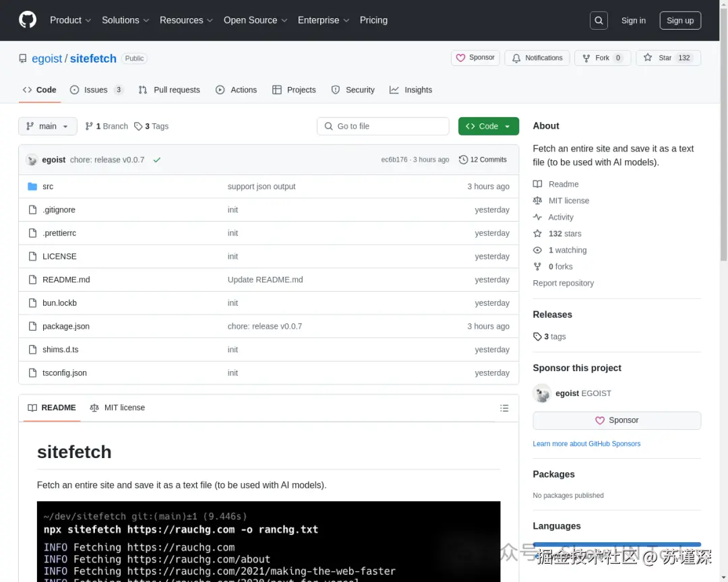Open the green Code dropdown

coord(489,126)
